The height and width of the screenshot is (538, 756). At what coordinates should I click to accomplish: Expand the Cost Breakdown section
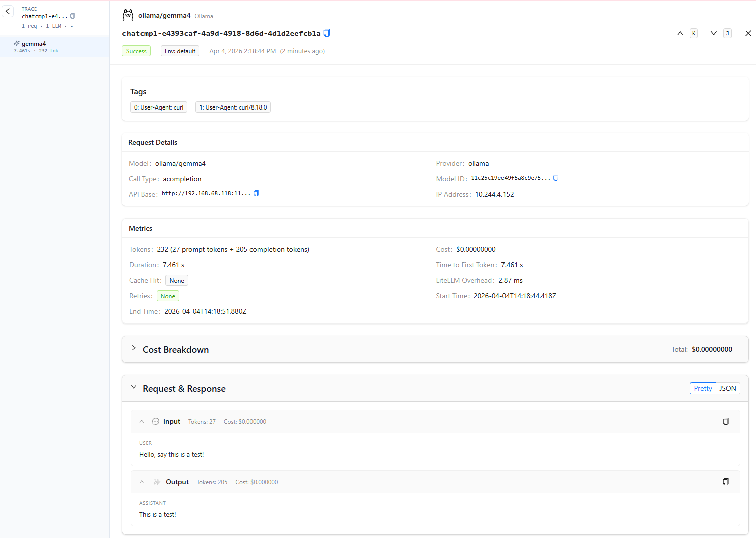pyautogui.click(x=134, y=349)
